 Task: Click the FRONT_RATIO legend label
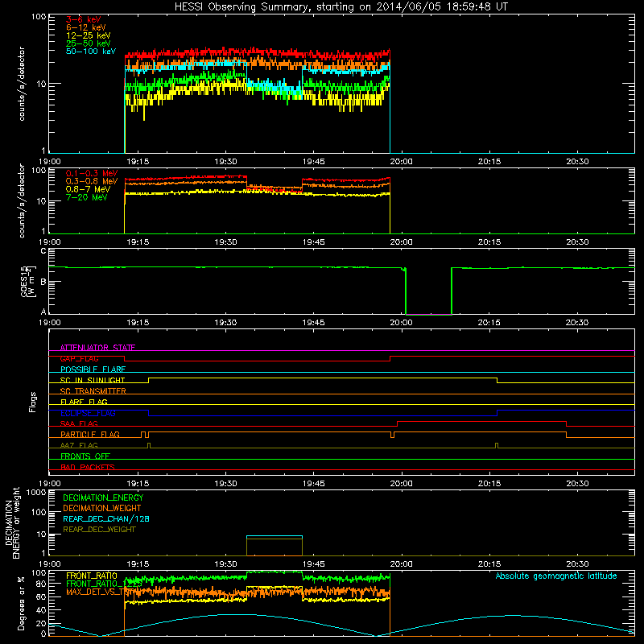click(x=92, y=576)
